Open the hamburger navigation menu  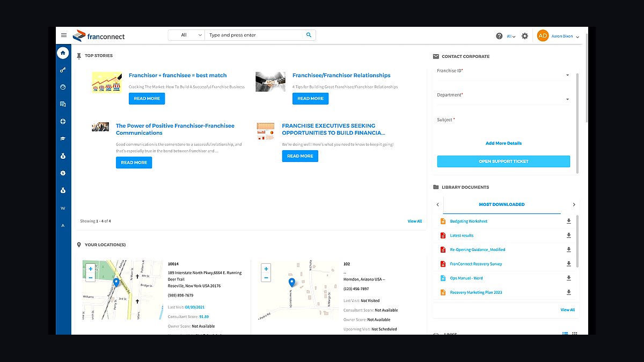click(64, 35)
